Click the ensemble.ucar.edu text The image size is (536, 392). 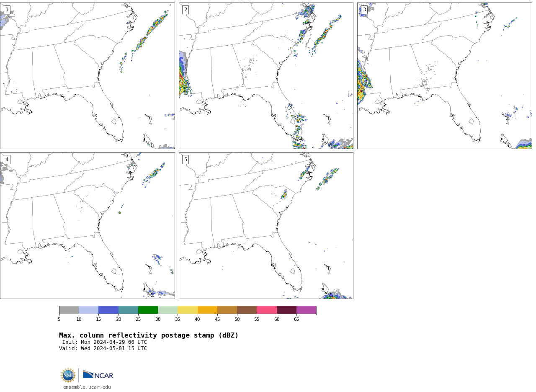pyautogui.click(x=87, y=387)
